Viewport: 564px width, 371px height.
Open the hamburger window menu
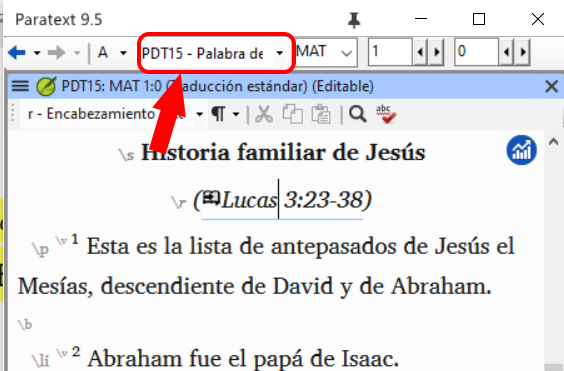(x=20, y=86)
